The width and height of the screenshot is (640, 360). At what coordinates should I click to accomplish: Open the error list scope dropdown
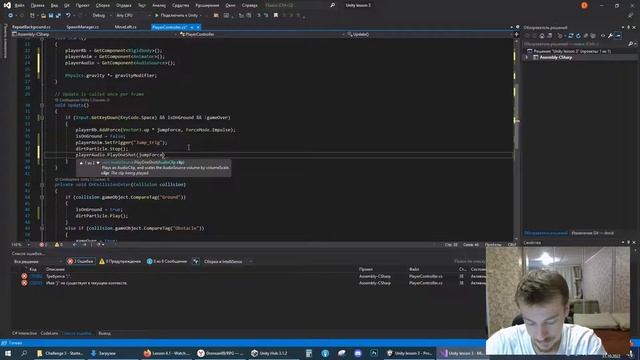(38, 261)
